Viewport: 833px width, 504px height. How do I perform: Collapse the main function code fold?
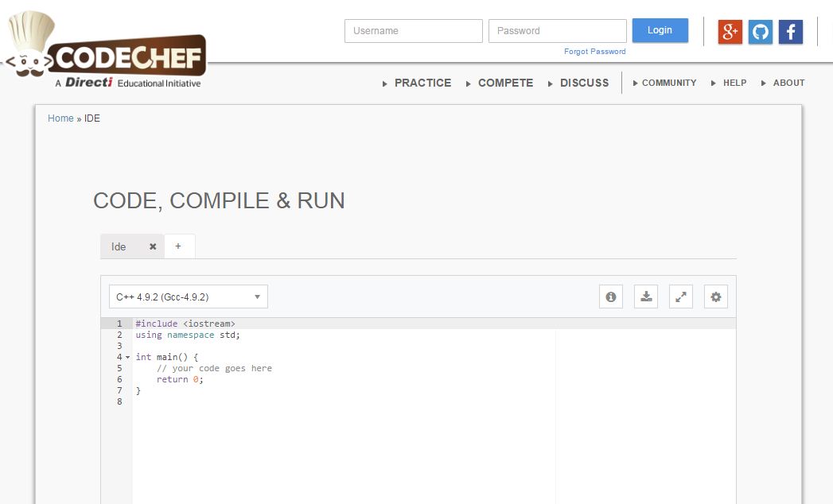click(x=127, y=357)
